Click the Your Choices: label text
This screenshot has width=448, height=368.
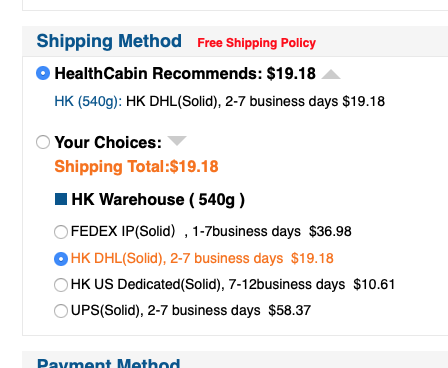tap(108, 142)
